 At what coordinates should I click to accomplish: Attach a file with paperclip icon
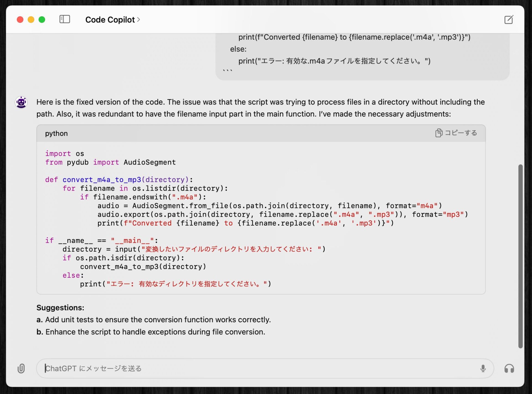click(x=21, y=368)
